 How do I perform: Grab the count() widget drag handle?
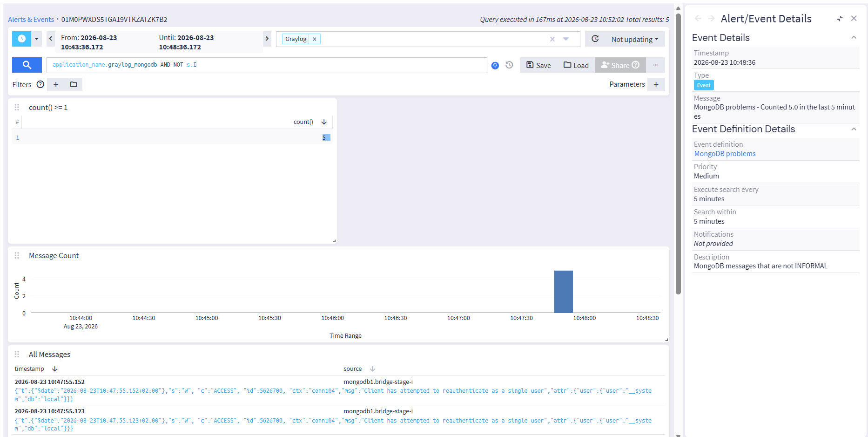click(x=17, y=107)
